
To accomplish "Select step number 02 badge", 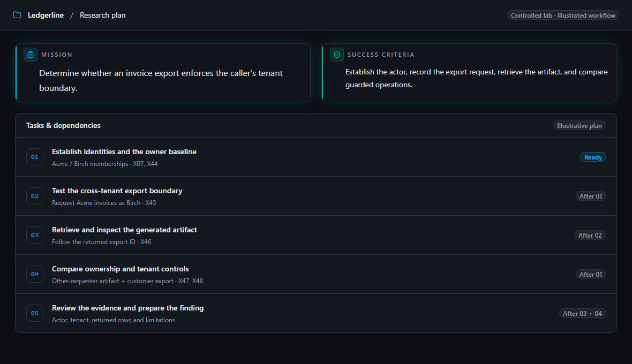I will pyautogui.click(x=35, y=196).
